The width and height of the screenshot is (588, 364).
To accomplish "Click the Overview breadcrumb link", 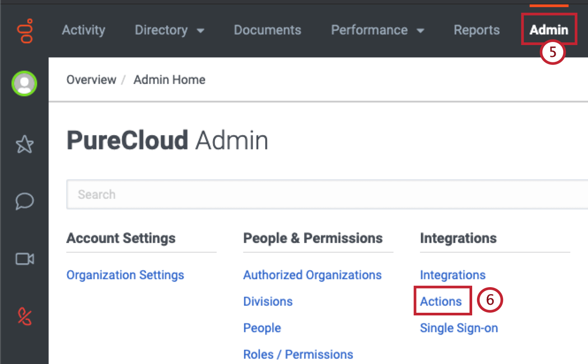I will (92, 80).
